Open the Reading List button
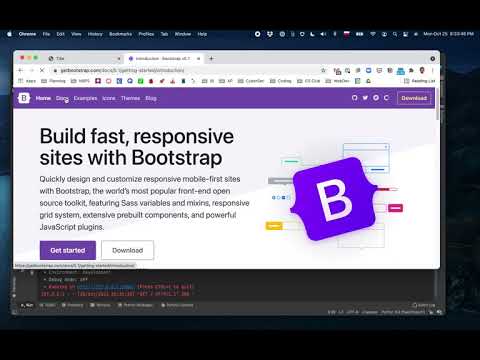Screen dimensions: 480x360 point(419,81)
